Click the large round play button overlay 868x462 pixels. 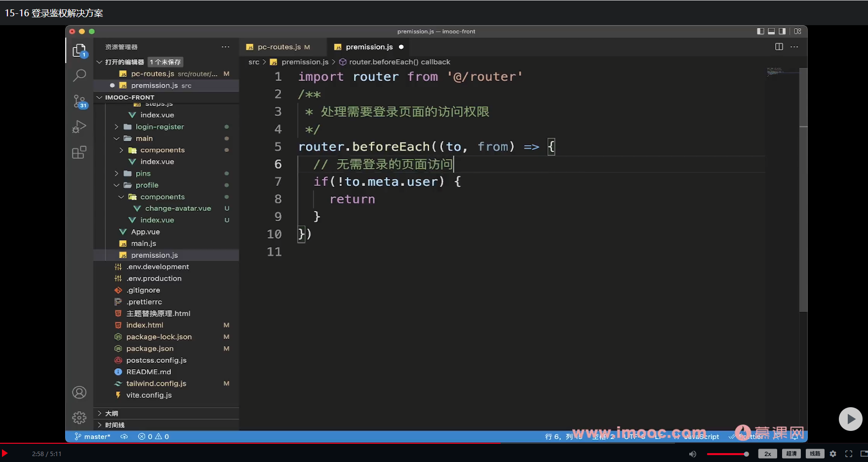coord(850,419)
